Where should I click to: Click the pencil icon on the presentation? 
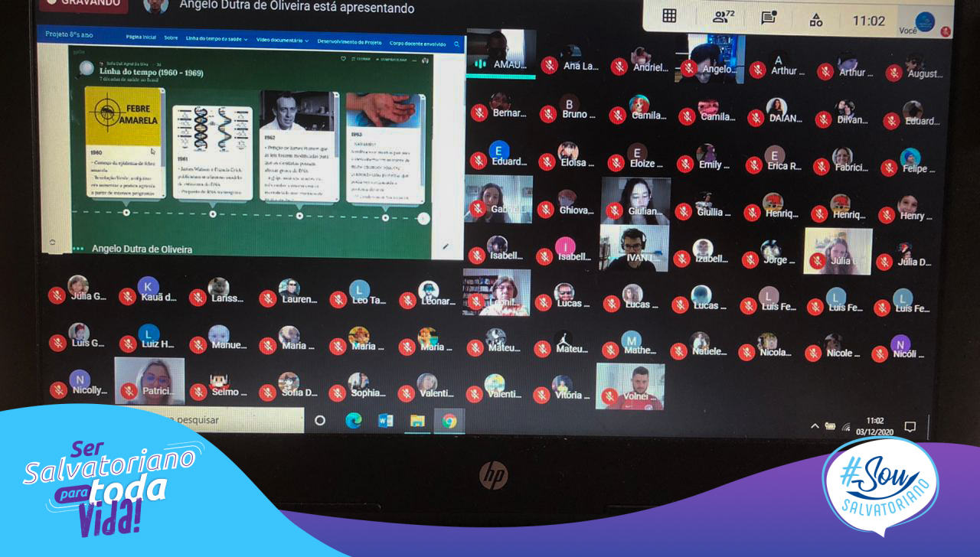click(446, 246)
